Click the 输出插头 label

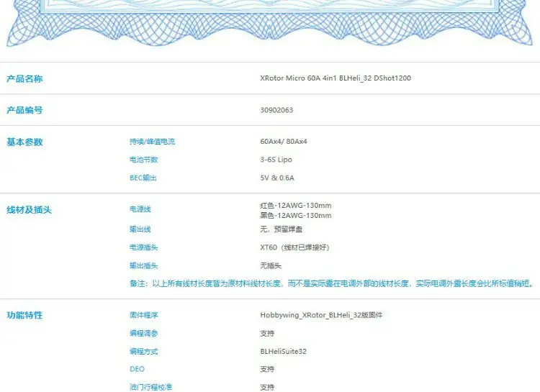pyautogui.click(x=143, y=265)
